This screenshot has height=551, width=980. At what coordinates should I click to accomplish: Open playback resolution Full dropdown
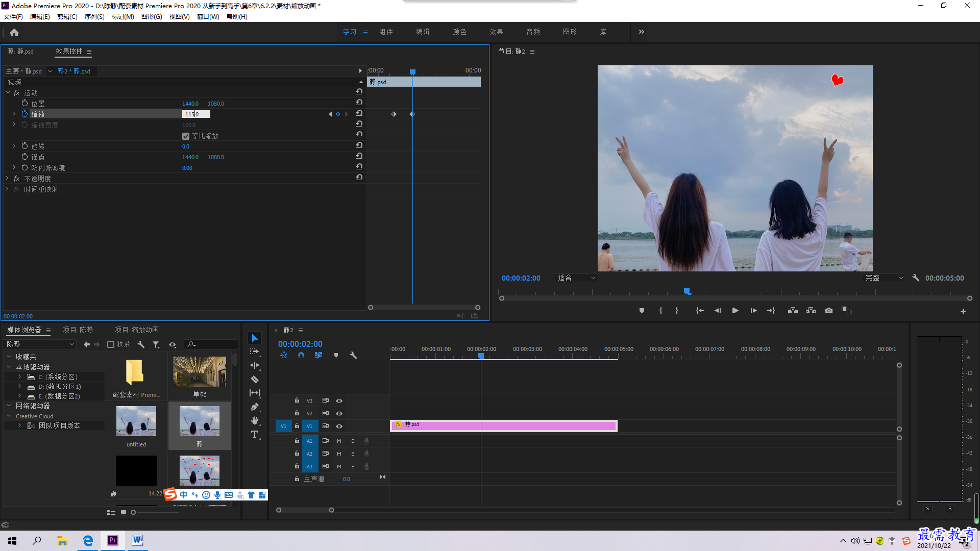[x=884, y=278]
